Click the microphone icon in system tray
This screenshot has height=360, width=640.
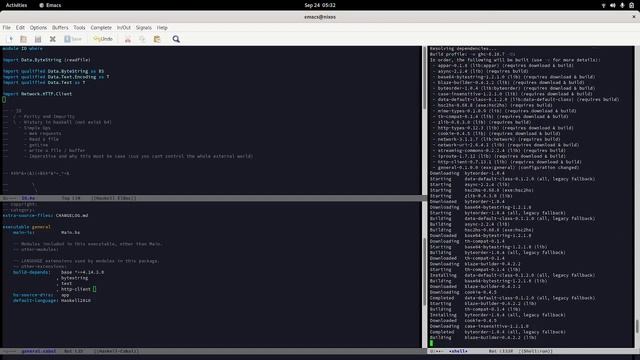point(622,5)
